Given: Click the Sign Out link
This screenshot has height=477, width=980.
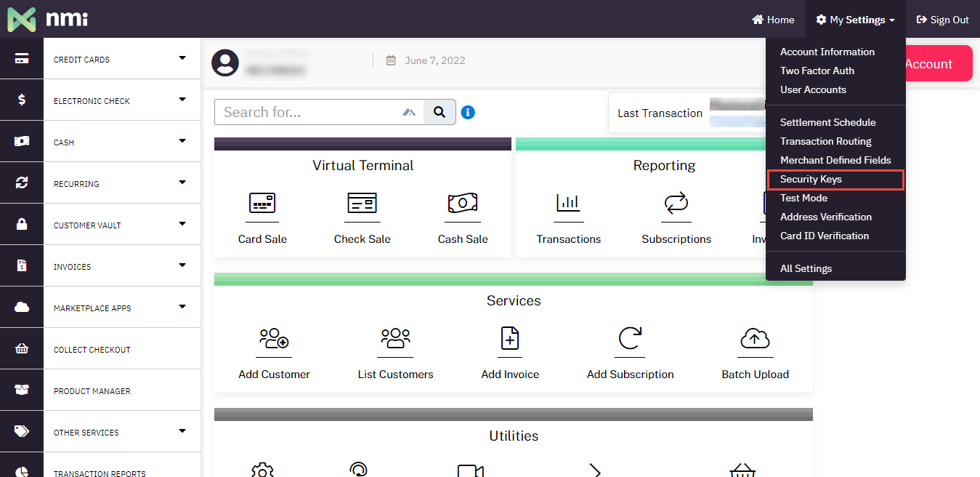Looking at the screenshot, I should click(942, 20).
